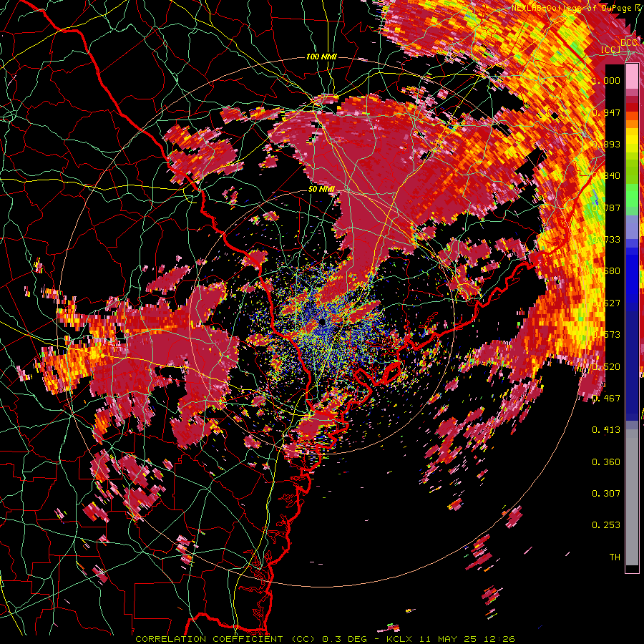Pick the bright green color bar segment
The height and width of the screenshot is (644, 644).
click(x=632, y=195)
